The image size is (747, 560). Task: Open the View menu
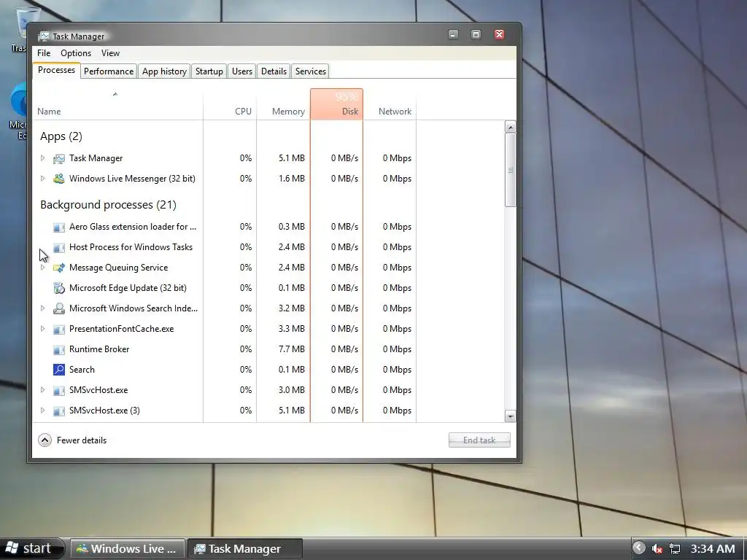pos(110,53)
